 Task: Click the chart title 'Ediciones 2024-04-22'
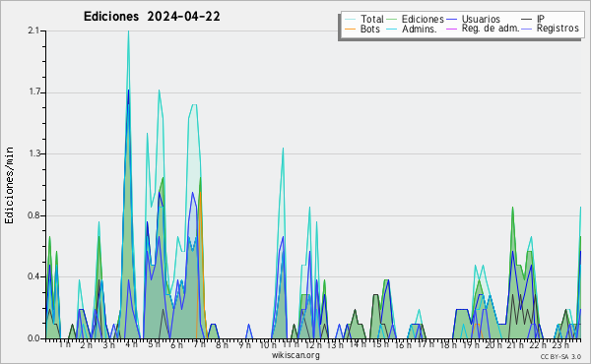[x=152, y=17]
